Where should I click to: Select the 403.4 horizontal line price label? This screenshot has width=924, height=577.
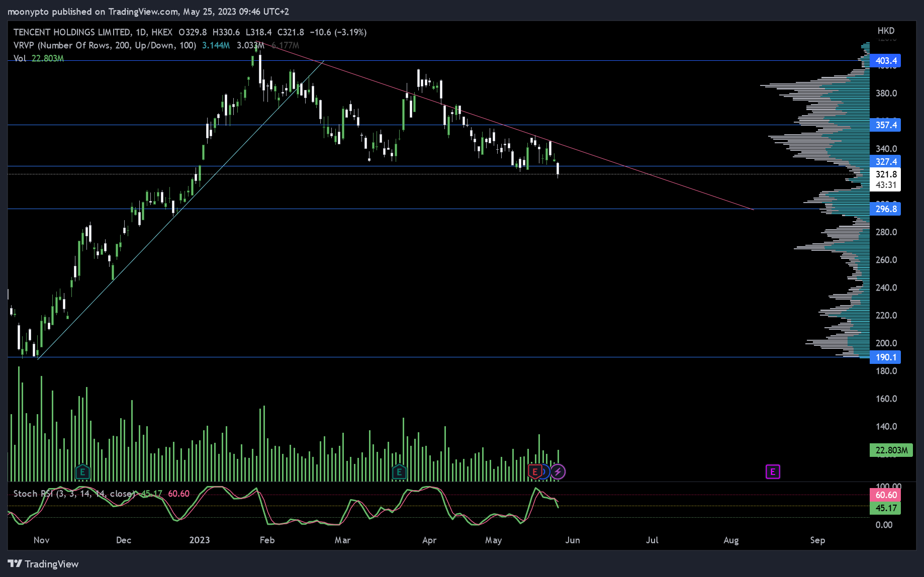click(885, 61)
